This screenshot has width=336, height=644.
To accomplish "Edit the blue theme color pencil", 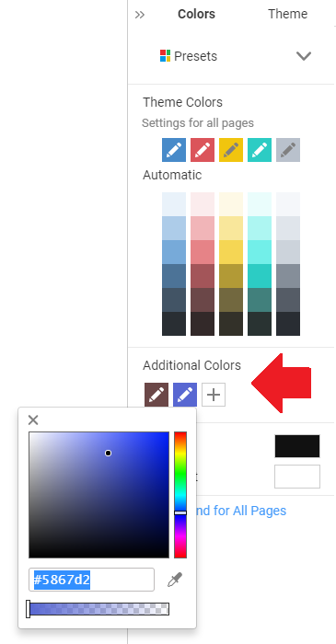I will [174, 150].
